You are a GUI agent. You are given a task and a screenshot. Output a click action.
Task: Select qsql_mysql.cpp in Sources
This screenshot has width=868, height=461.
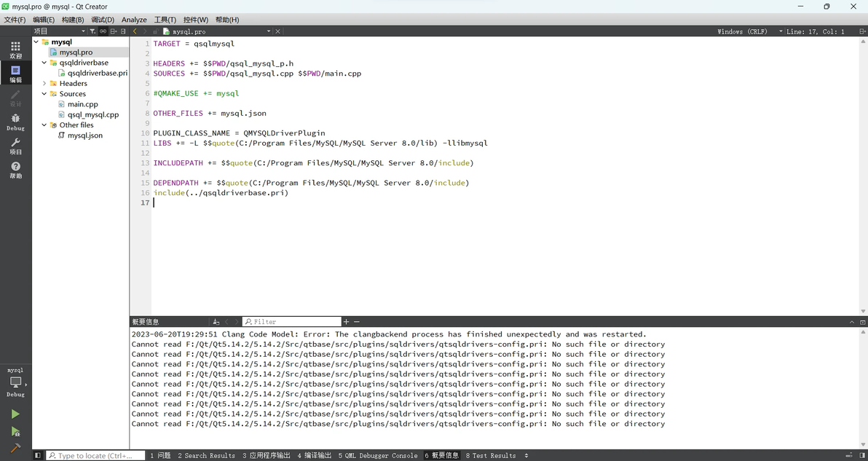93,114
